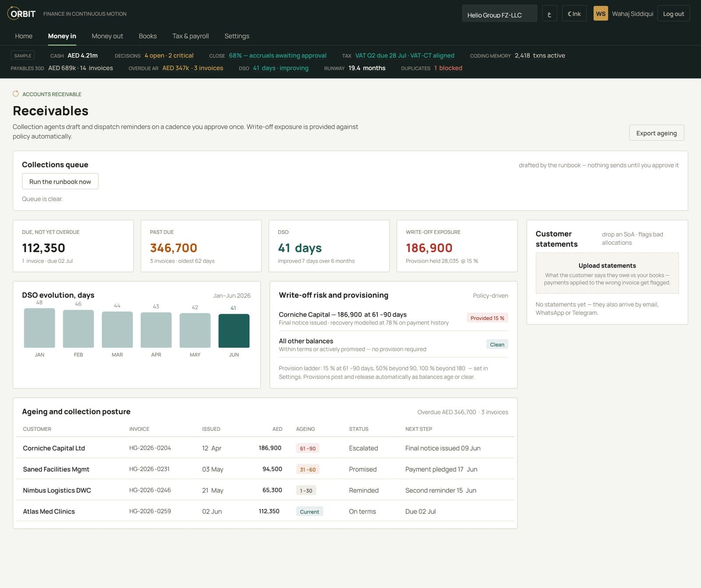Image resolution: width=701 pixels, height=588 pixels.
Task: Click the VAT Q2 due 28 Jul status
Action: tap(404, 56)
